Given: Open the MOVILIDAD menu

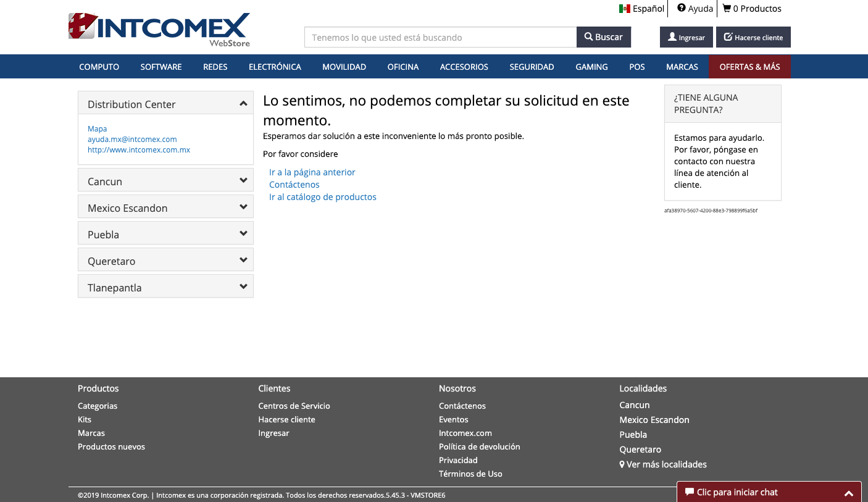Looking at the screenshot, I should tap(344, 67).
